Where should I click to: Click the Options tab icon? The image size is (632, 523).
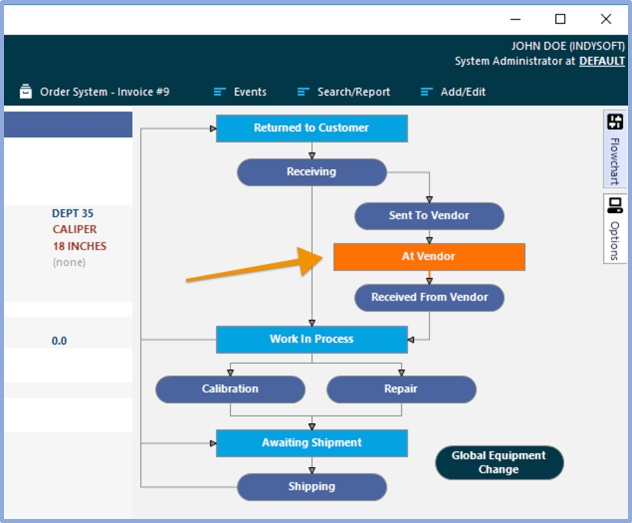coord(615,206)
